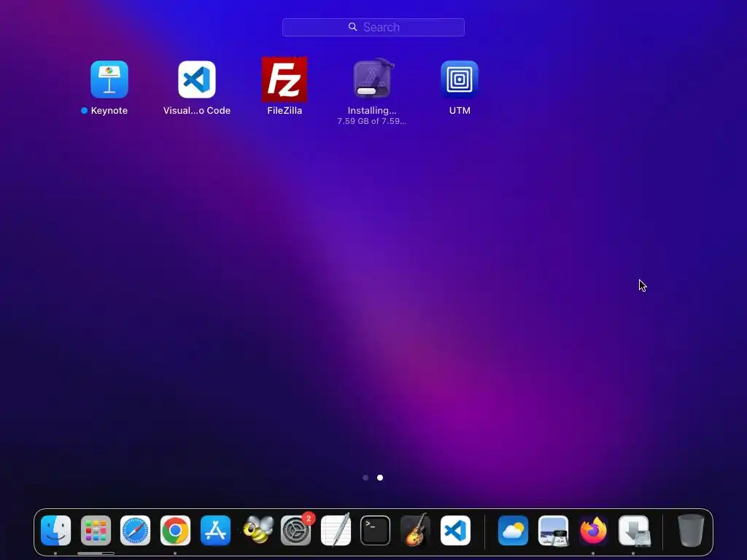Launch Terminal from the Dock
The width and height of the screenshot is (747, 560).
pyautogui.click(x=376, y=531)
